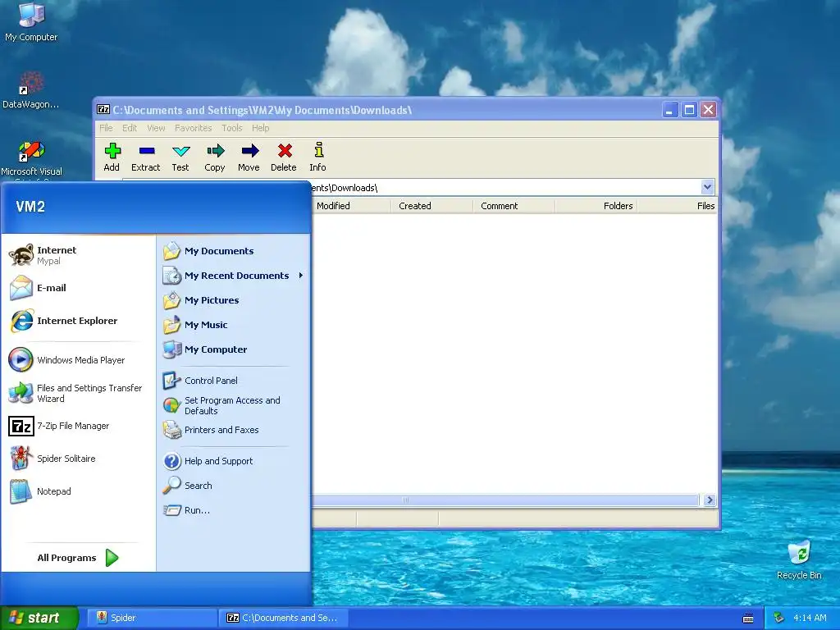Viewport: 840px width, 630px height.
Task: Run the Test archive tool
Action: [180, 157]
